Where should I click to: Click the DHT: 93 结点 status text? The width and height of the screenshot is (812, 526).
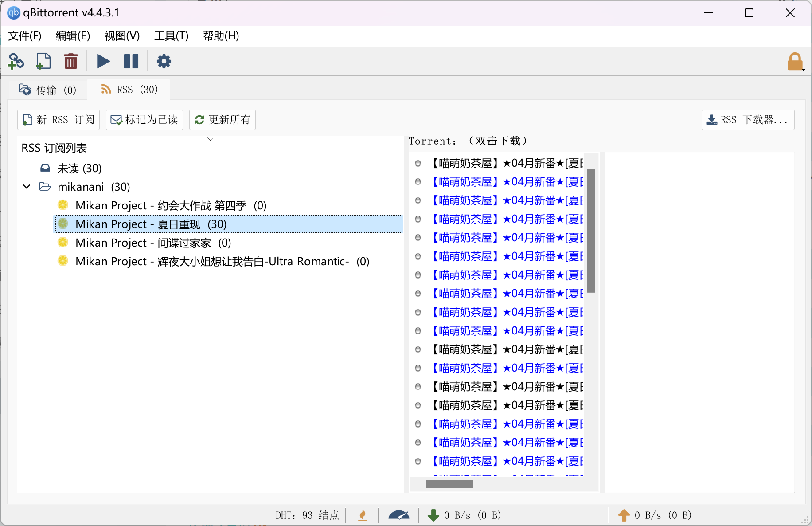pos(307,515)
